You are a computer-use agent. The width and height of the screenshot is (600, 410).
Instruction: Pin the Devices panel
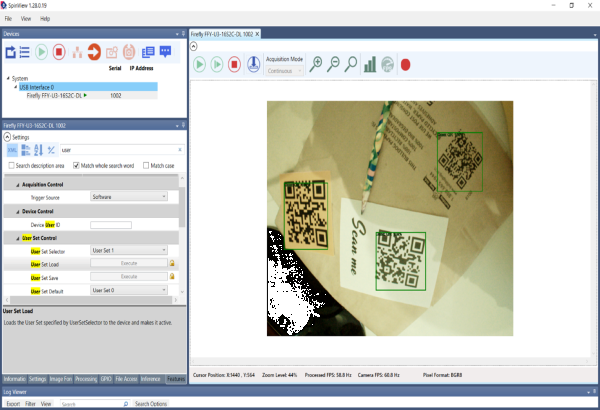pos(183,34)
